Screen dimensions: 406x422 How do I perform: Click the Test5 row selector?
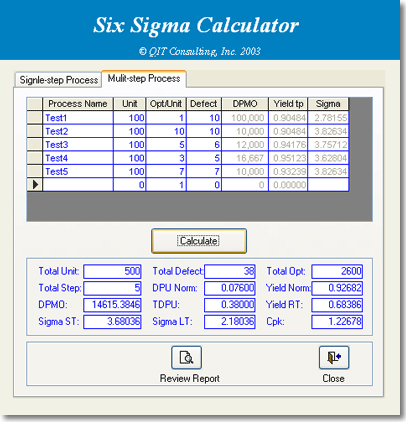35,171
